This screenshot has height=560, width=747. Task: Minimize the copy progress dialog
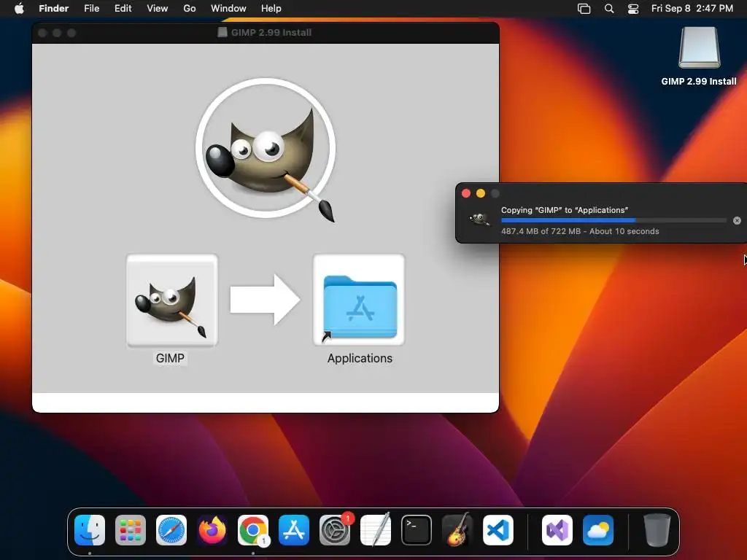pos(481,193)
